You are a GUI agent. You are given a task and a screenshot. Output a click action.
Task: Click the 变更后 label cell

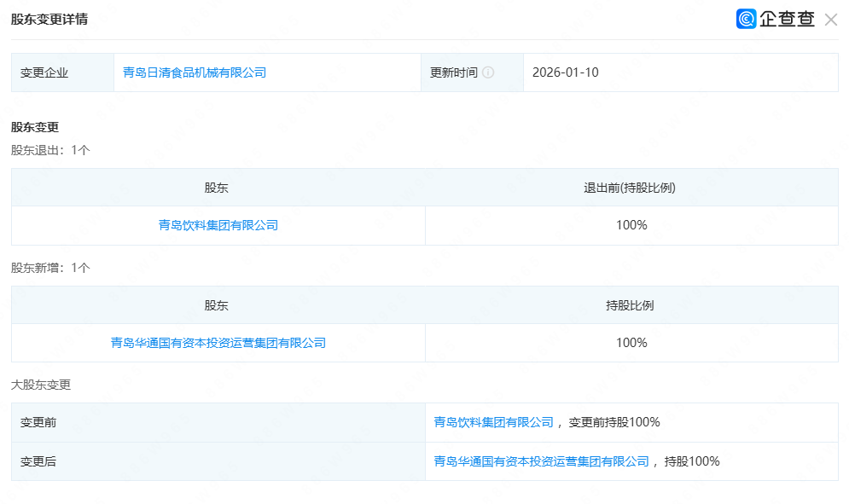tap(218, 461)
